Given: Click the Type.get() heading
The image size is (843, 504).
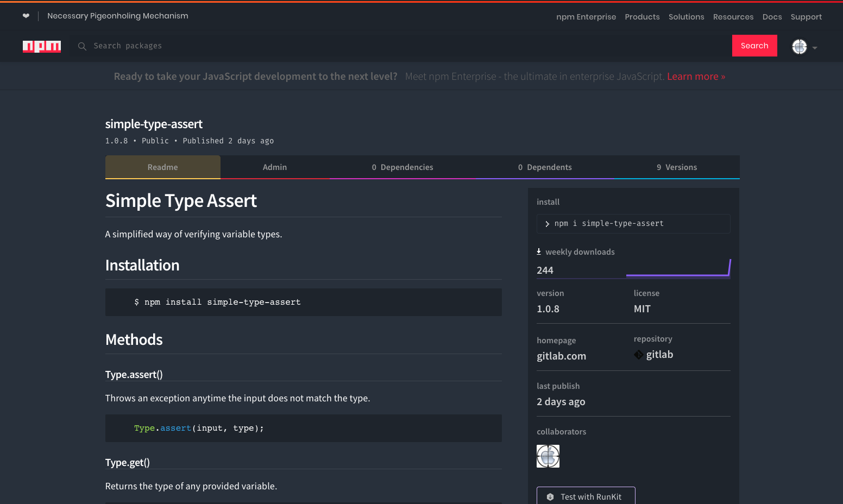Looking at the screenshot, I should pyautogui.click(x=128, y=462).
